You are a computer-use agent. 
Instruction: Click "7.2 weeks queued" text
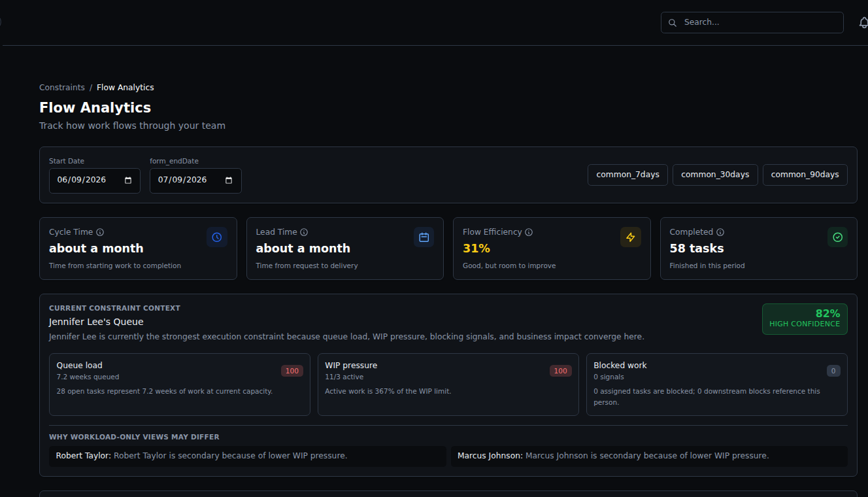[x=88, y=377]
